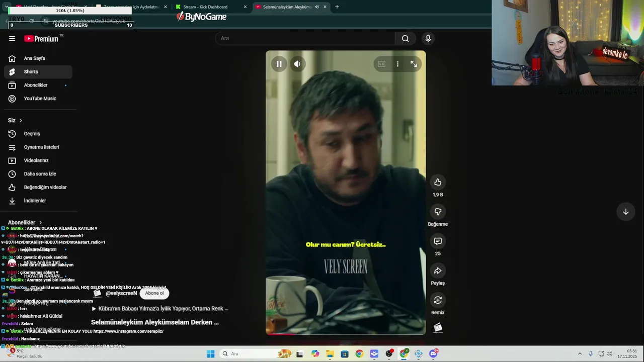Open Ana Sayfa in the sidebar
The image size is (644, 362).
pos(38,58)
